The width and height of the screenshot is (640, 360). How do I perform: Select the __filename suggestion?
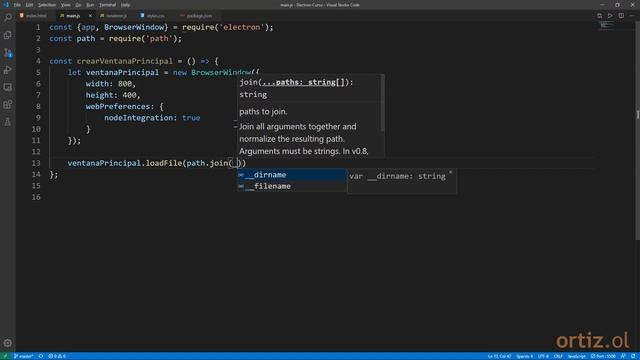pos(291,186)
